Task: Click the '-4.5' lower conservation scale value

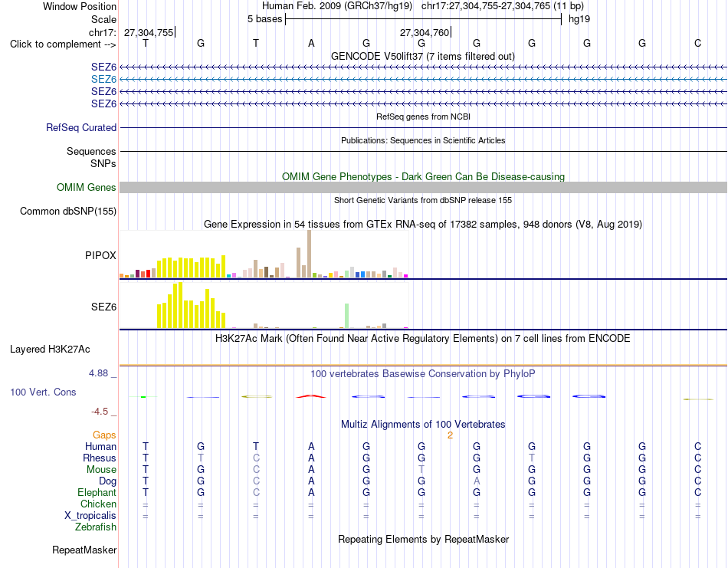Action: (100, 412)
